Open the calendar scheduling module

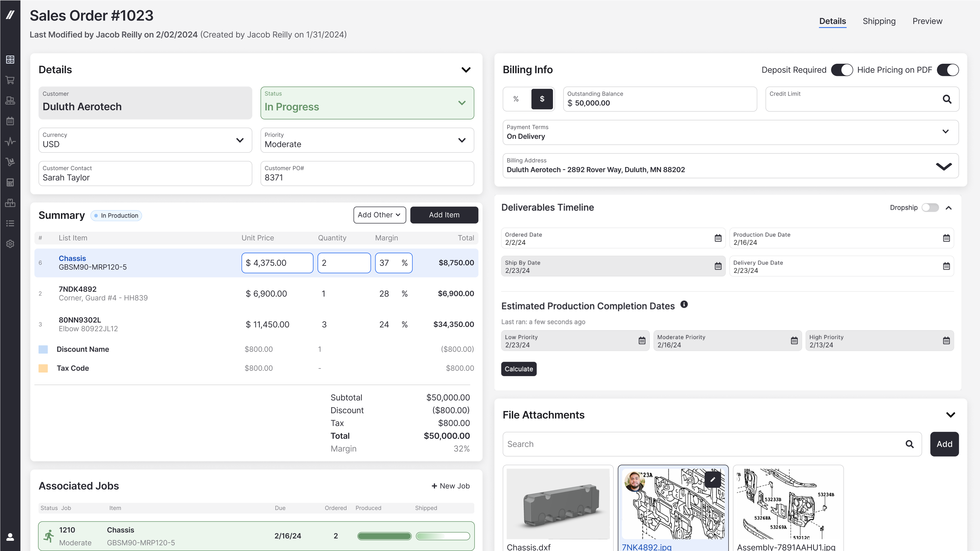point(10,121)
